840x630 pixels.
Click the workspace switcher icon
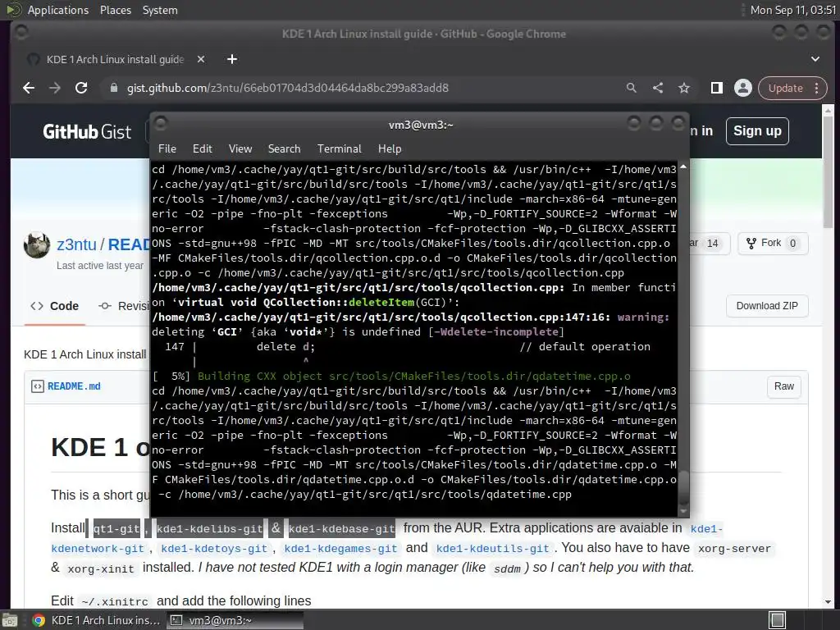pos(777,620)
